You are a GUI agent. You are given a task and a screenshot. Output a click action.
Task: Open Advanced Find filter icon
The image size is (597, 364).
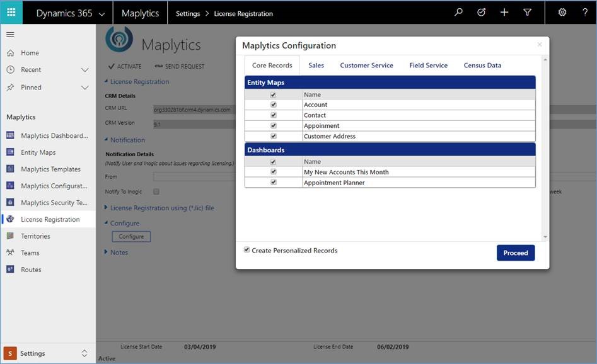pos(528,13)
